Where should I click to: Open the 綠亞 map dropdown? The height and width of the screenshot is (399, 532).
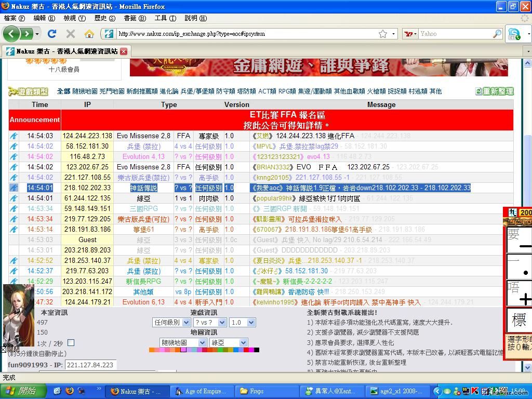(228, 343)
